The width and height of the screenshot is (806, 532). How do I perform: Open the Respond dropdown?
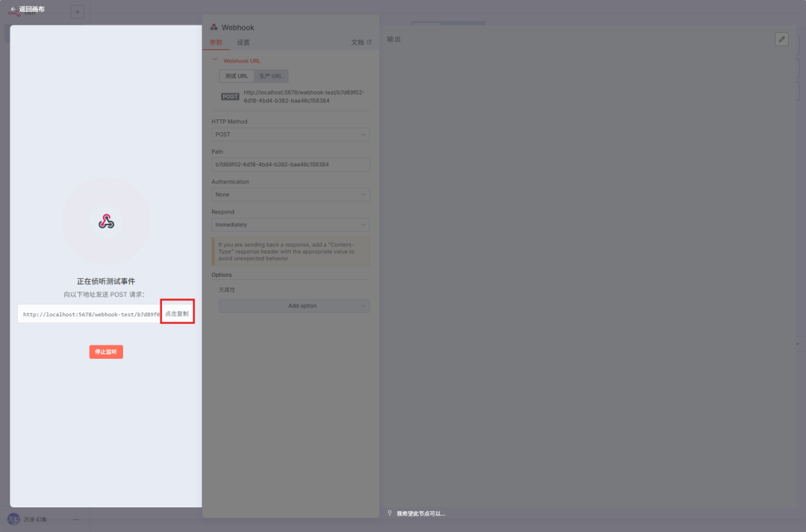click(290, 225)
